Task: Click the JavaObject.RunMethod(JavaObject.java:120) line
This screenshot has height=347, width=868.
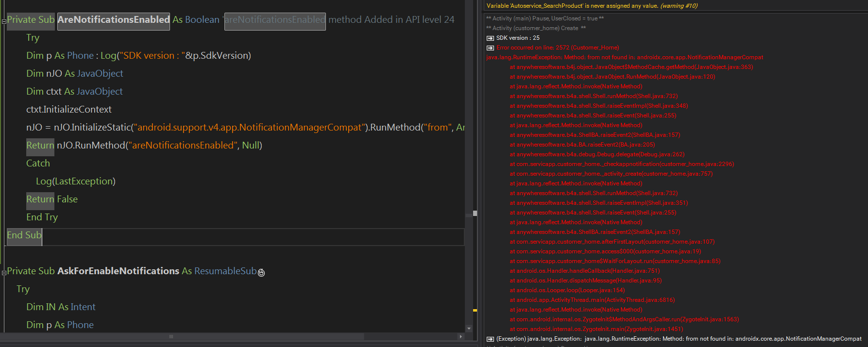Action: click(x=613, y=77)
